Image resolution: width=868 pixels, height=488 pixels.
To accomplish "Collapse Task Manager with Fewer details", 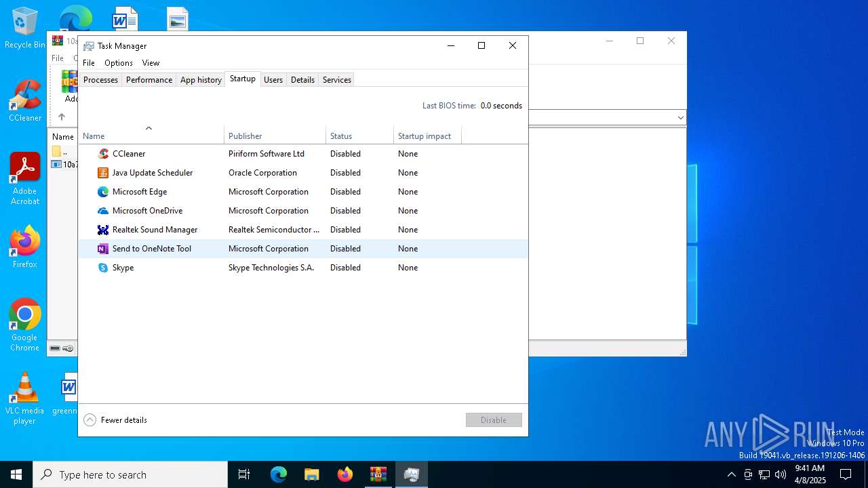I will (x=115, y=420).
